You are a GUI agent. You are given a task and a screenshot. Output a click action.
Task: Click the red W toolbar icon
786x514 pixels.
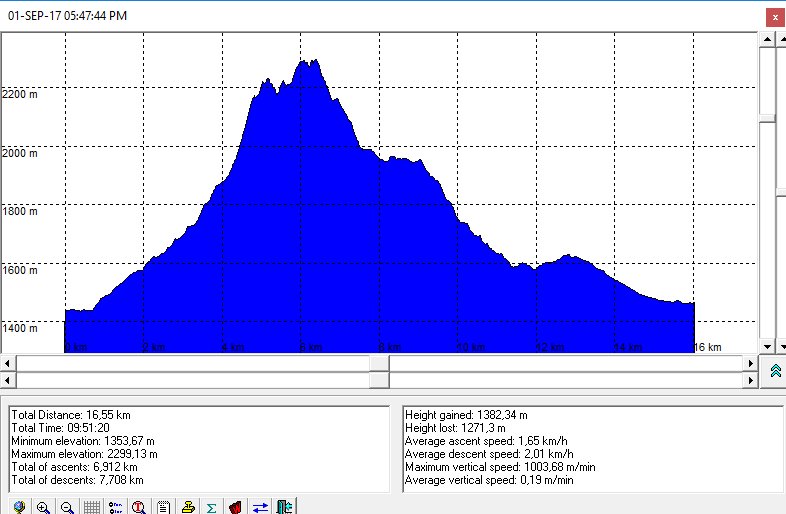(x=236, y=507)
